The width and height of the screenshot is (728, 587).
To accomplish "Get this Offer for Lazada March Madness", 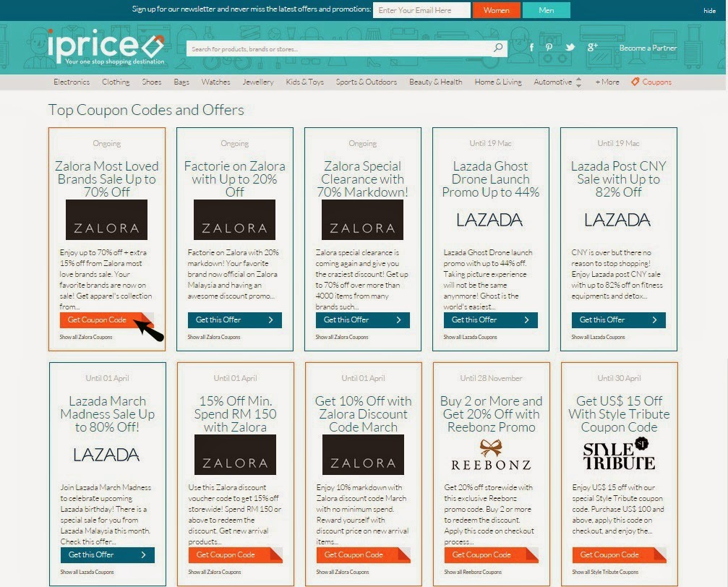I will 107,555.
